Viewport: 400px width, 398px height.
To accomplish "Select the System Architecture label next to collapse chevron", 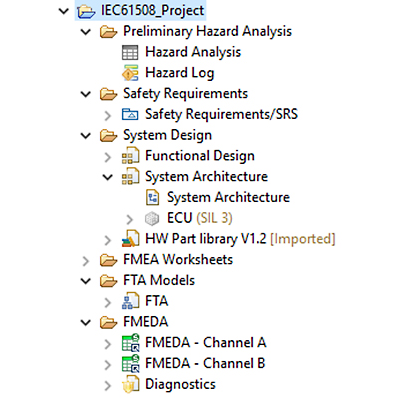I will pos(206,177).
